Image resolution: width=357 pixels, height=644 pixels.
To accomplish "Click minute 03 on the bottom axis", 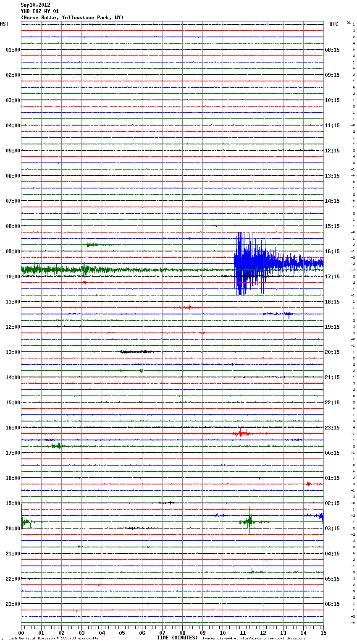I will click(81, 633).
